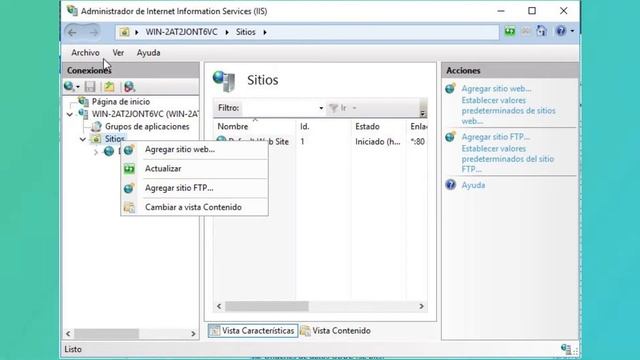Choose Agregar sitio FTP in context menu
The height and width of the screenshot is (360, 640).
point(194,188)
